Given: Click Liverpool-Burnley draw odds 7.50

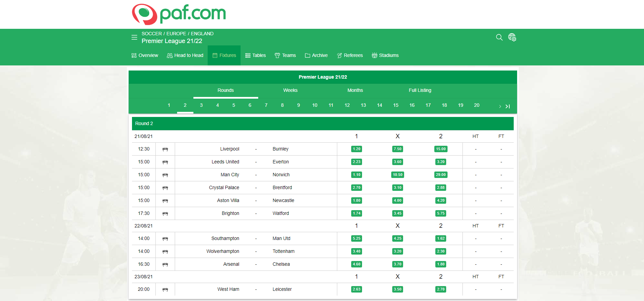Looking at the screenshot, I should [x=398, y=149].
